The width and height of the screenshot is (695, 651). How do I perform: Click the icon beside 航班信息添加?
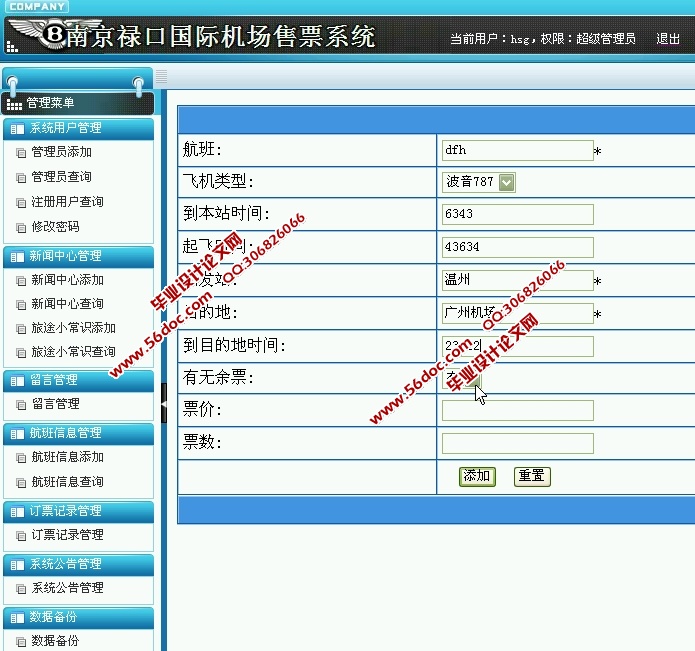(21, 458)
